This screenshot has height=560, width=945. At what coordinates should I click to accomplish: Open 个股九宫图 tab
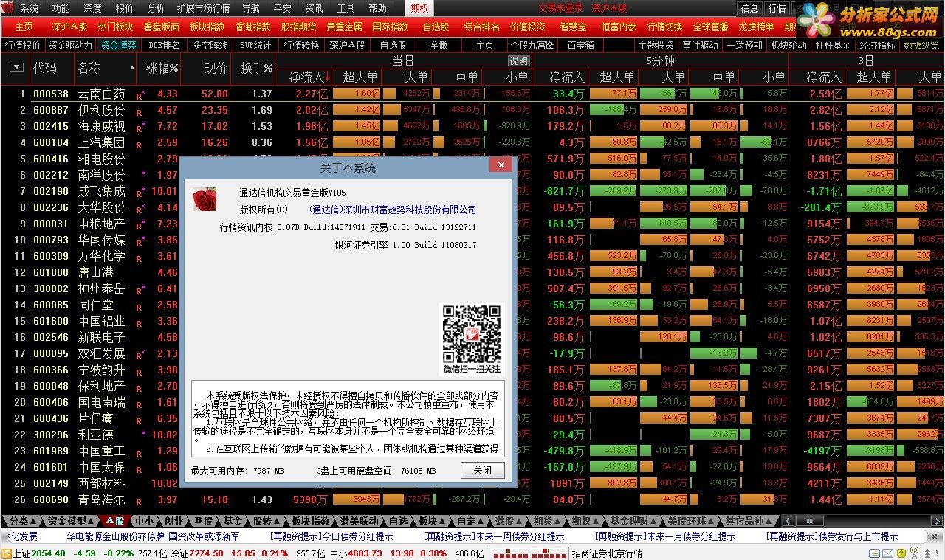click(532, 45)
